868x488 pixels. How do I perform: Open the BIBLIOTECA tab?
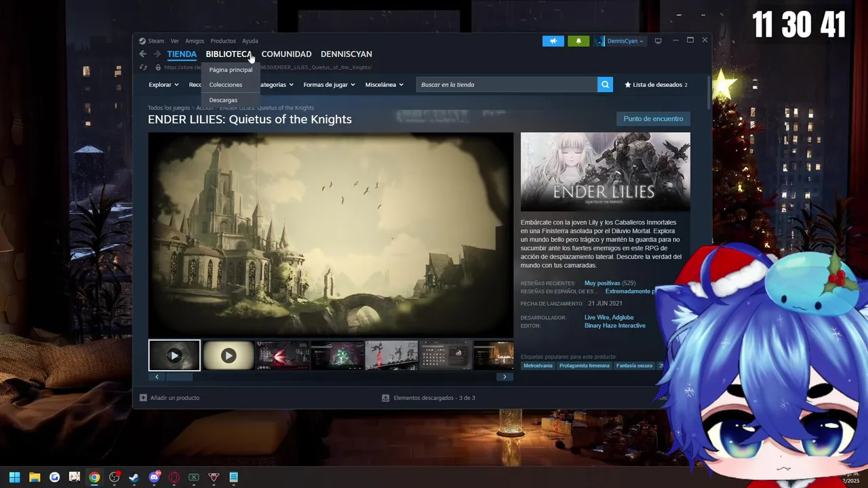229,54
